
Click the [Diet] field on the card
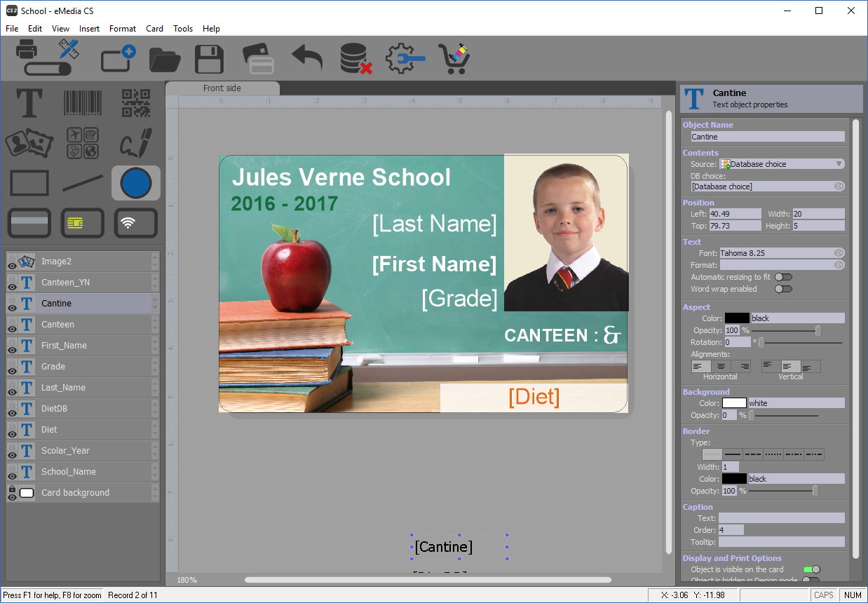pos(534,397)
